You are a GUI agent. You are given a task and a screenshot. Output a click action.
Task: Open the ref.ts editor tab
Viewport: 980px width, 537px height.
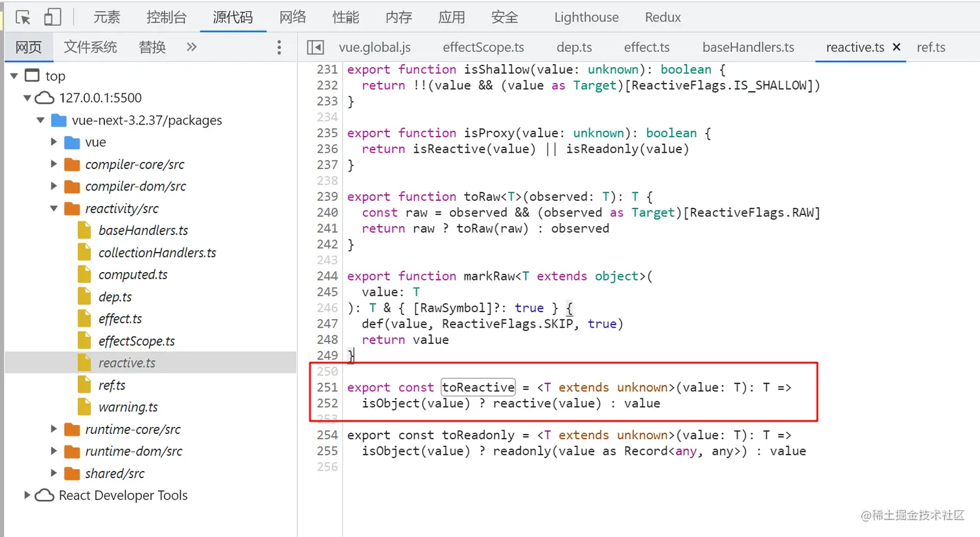(931, 47)
